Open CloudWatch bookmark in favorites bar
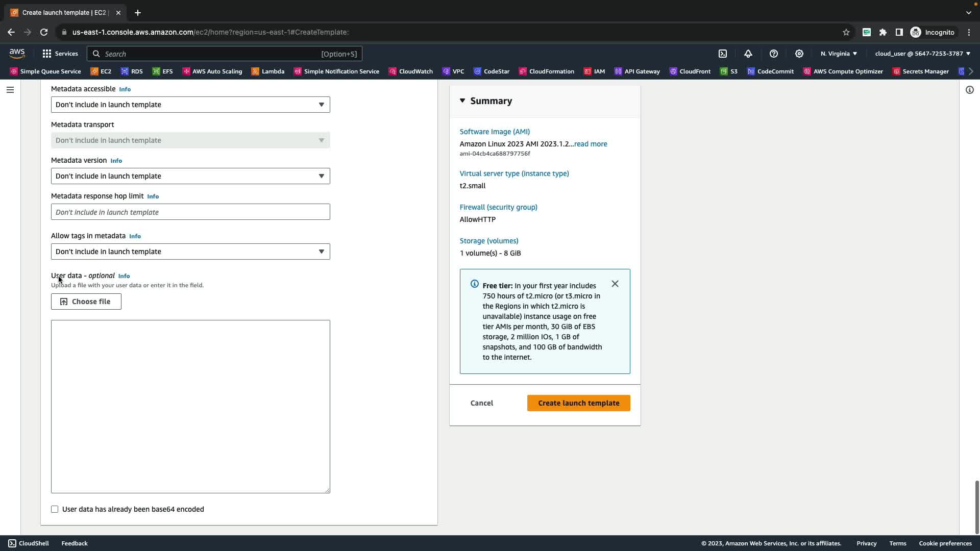Screen dimensions: 980x551 (x=411, y=71)
